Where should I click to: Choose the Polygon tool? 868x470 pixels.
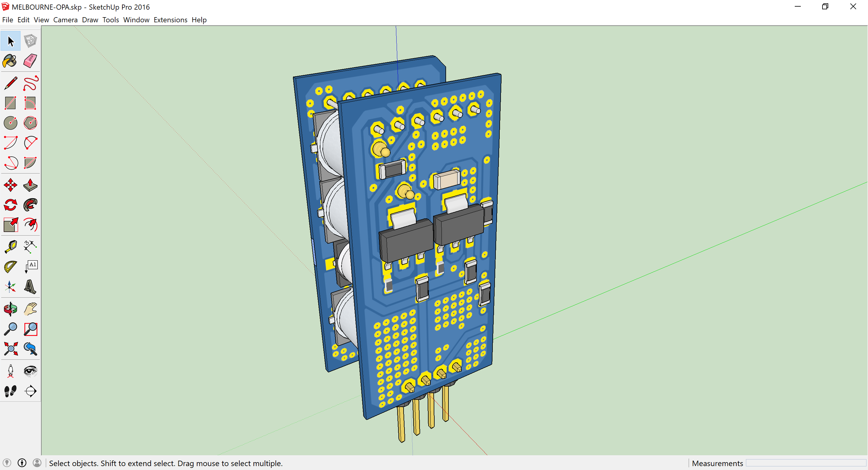30,123
